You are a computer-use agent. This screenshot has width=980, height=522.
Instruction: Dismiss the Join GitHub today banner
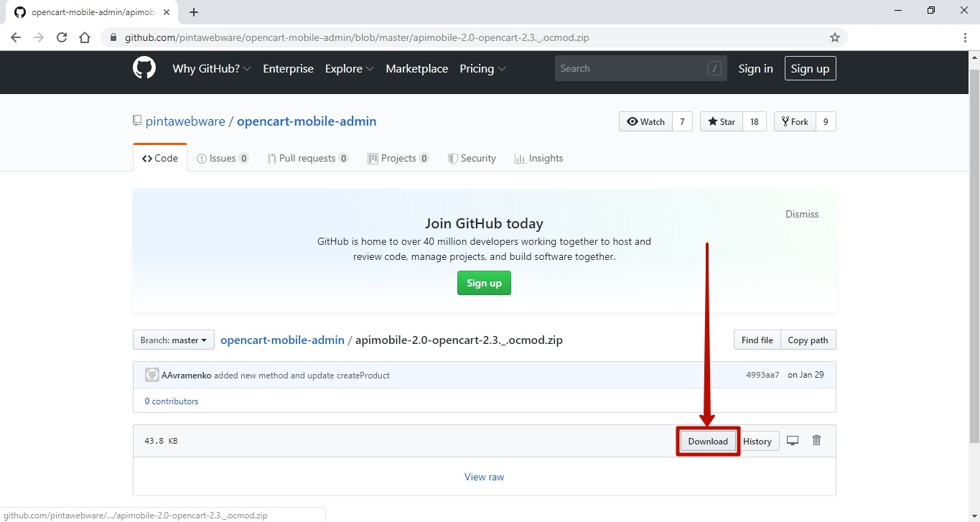pos(801,214)
